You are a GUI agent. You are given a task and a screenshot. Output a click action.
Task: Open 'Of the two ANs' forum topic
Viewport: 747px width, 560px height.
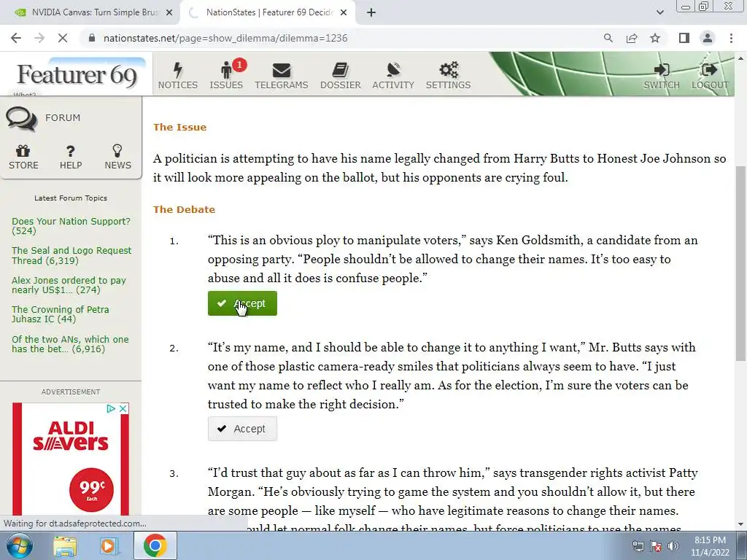(x=70, y=344)
